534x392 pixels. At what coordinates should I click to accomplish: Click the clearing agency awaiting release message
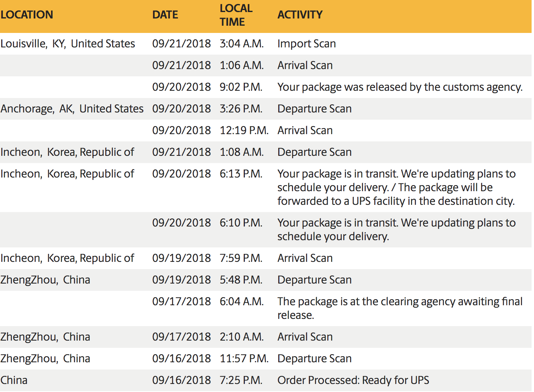point(400,308)
